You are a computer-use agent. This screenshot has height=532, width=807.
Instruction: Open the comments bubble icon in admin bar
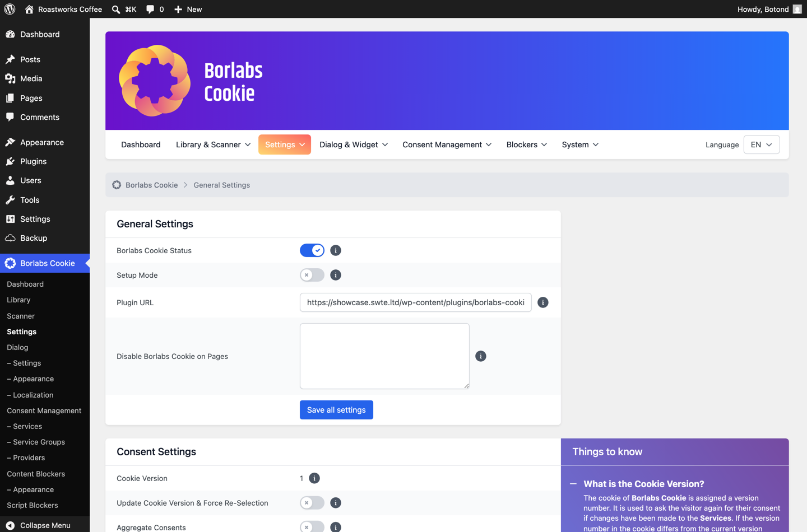[x=150, y=9]
